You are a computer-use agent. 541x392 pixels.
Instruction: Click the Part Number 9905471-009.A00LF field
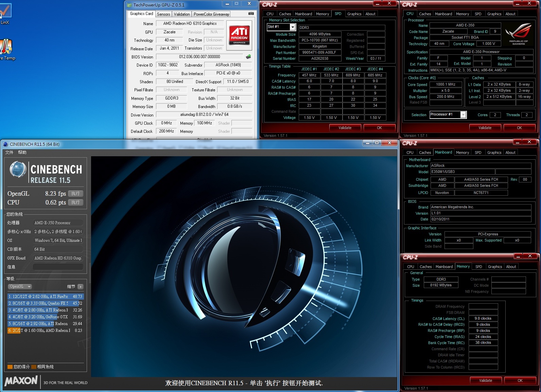pyautogui.click(x=319, y=53)
